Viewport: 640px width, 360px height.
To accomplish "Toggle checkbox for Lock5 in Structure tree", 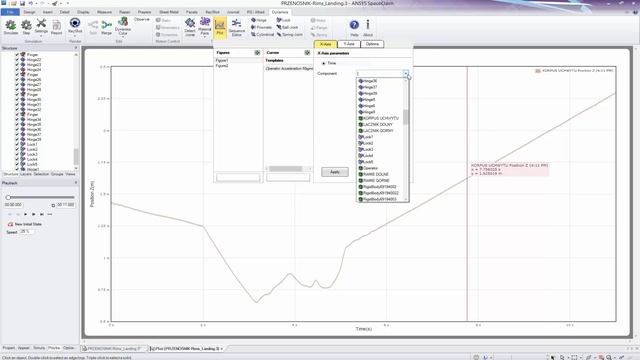I will click(17, 164).
